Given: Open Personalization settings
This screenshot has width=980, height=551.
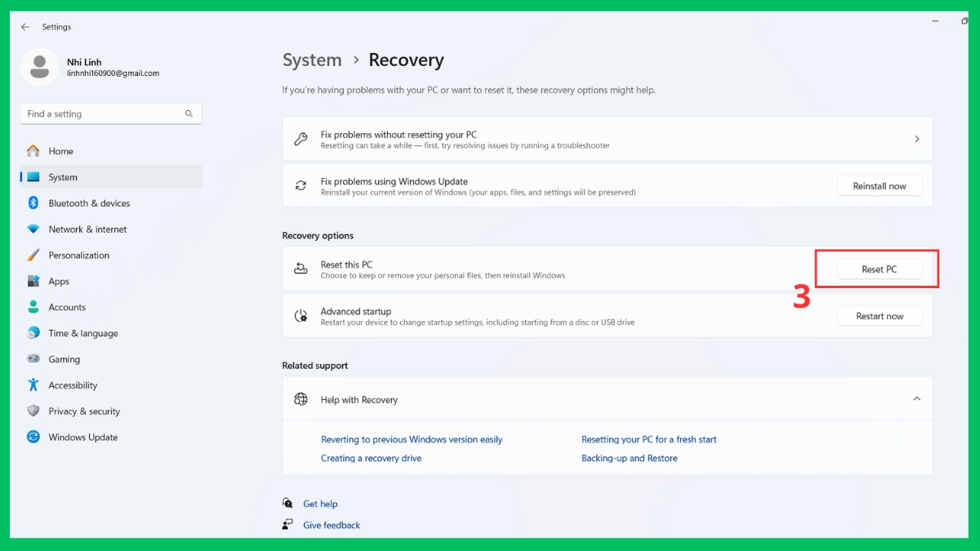Looking at the screenshot, I should [110, 256].
